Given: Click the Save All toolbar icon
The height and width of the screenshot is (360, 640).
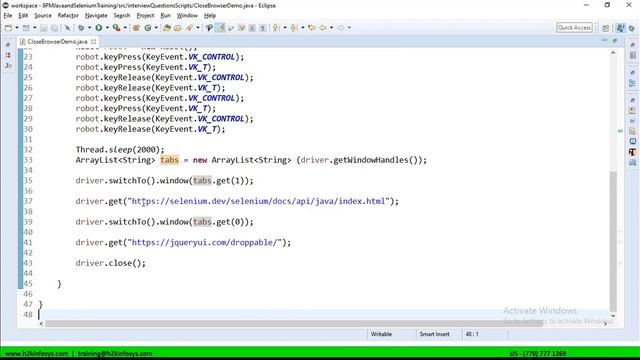Looking at the screenshot, I should pyautogui.click(x=54, y=28).
